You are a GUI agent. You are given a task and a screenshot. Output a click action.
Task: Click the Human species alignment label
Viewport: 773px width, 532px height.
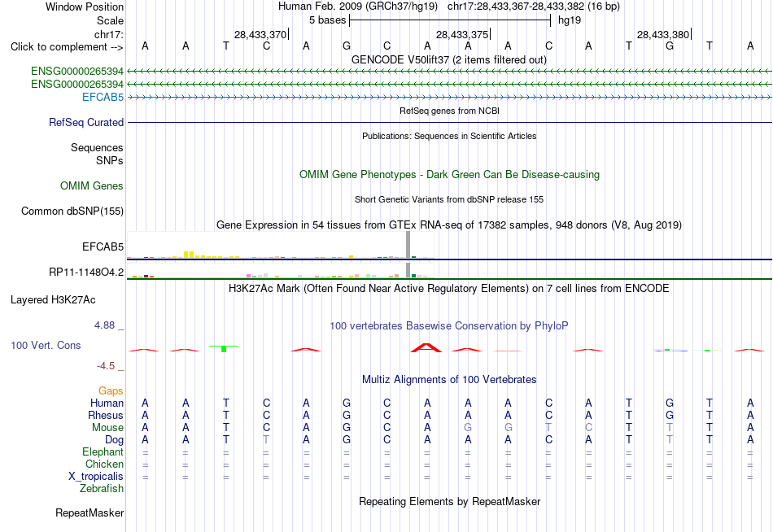coord(107,403)
